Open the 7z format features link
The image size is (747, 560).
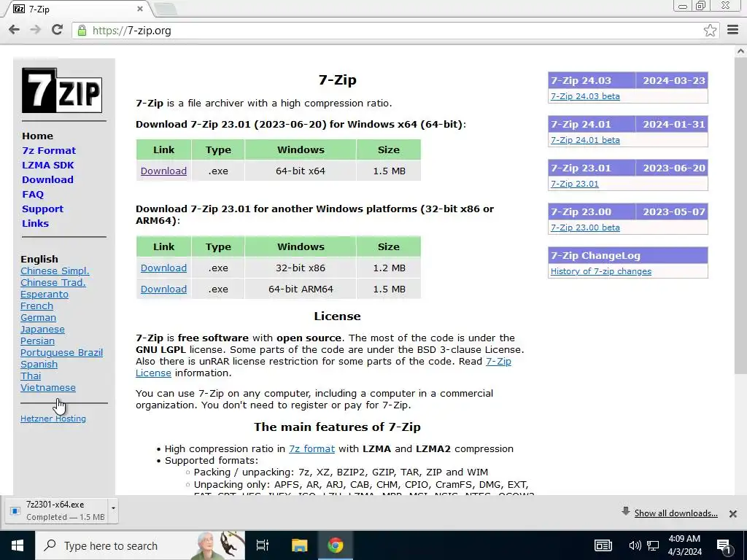coord(311,448)
